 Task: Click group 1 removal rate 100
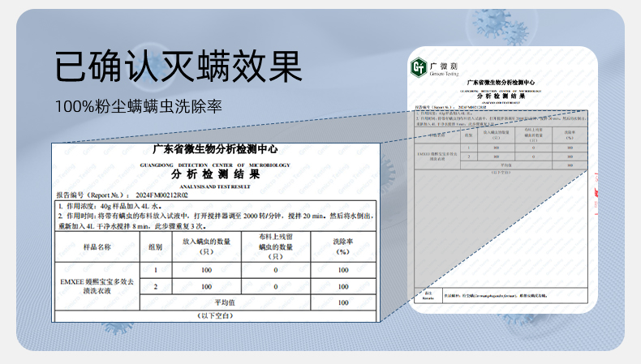[343, 270]
